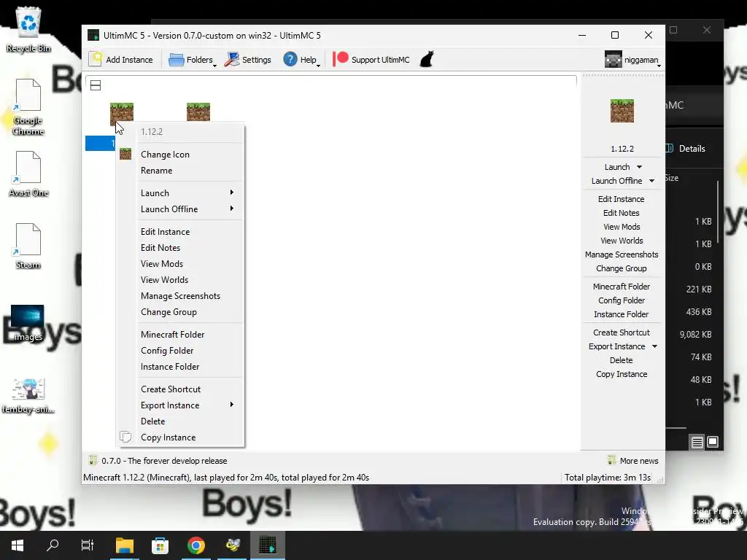Click the selected first grass block instance
747x560 pixels.
(x=122, y=113)
